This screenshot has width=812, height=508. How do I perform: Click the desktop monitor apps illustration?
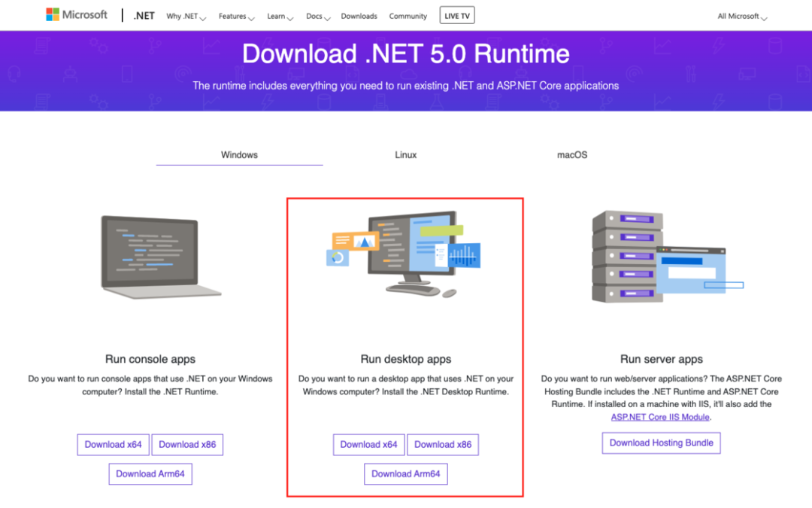(x=404, y=254)
